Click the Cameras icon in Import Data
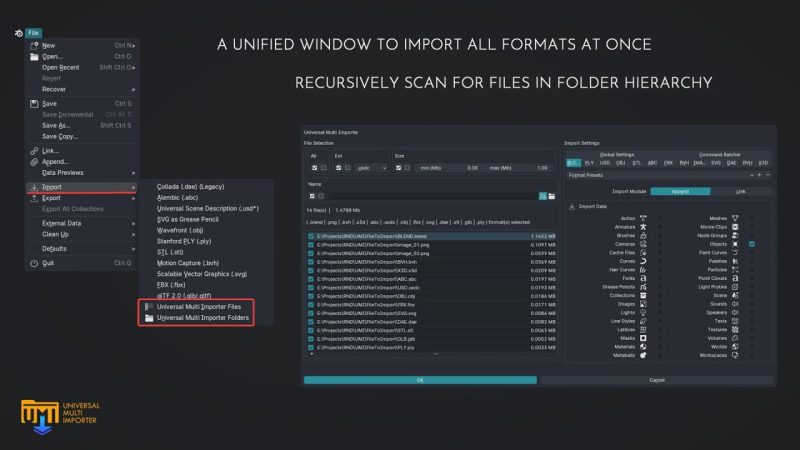The height and width of the screenshot is (450, 800). pyautogui.click(x=644, y=243)
